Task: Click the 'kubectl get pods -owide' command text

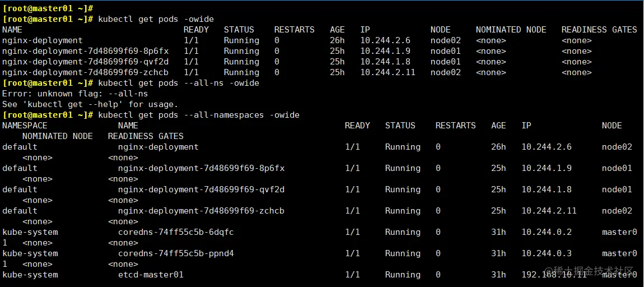Action: (x=155, y=19)
